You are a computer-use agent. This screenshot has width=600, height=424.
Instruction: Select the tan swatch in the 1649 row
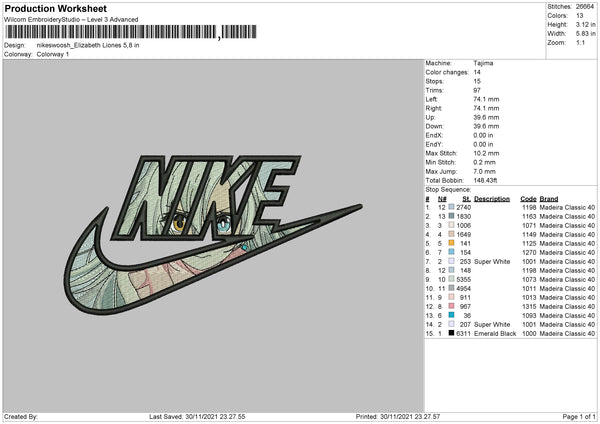tap(452, 234)
